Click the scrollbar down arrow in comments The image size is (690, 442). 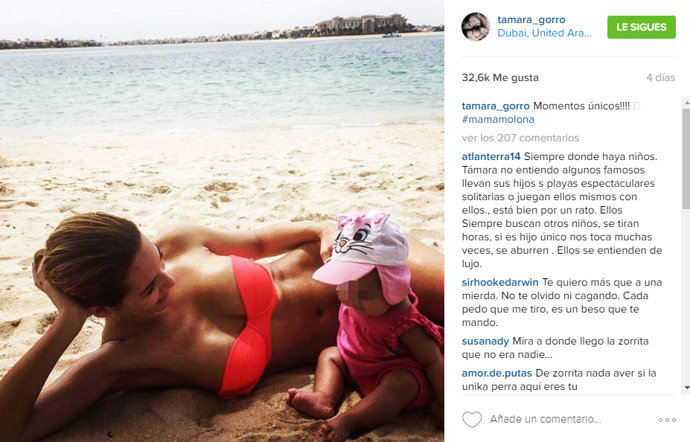(x=686, y=388)
